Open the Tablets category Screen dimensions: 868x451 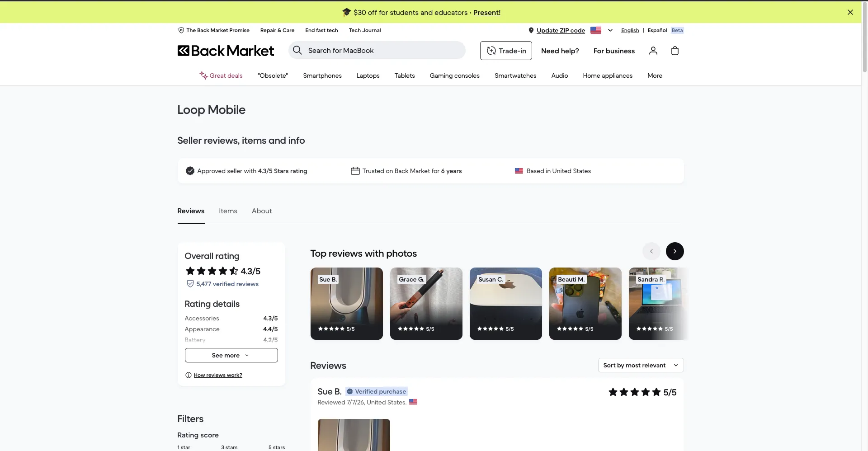pos(405,75)
